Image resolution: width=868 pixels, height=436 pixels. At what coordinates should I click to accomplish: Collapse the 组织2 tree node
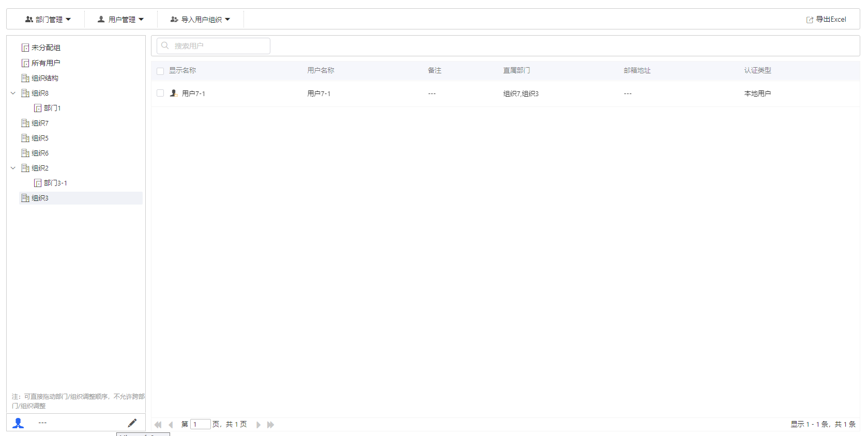click(x=13, y=168)
